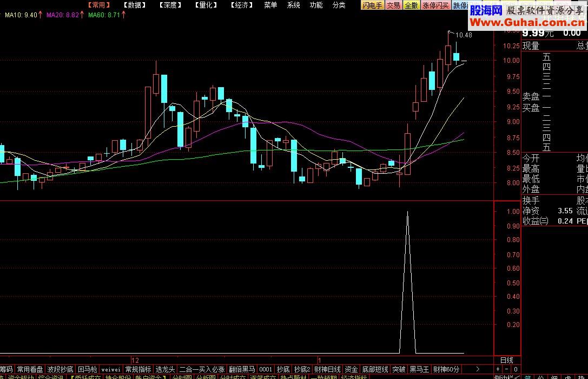The width and height of the screenshot is (588, 379).
Task: Switch to the 底部短线 tab
Action: tap(375, 369)
